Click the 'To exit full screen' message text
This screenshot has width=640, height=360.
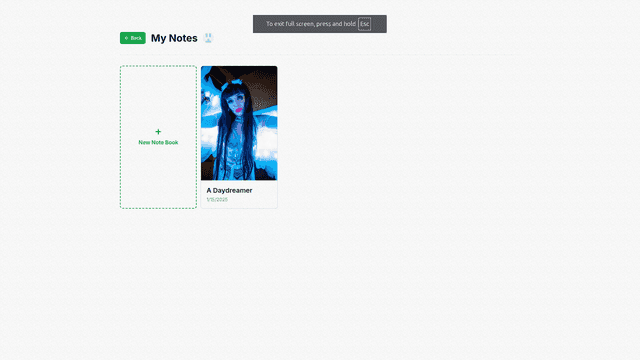click(311, 24)
